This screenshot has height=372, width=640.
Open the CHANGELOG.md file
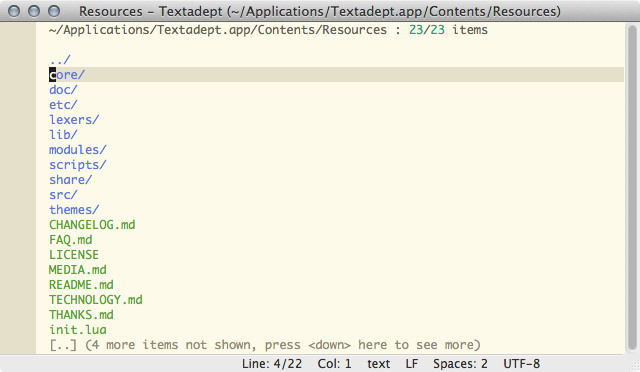tap(92, 225)
